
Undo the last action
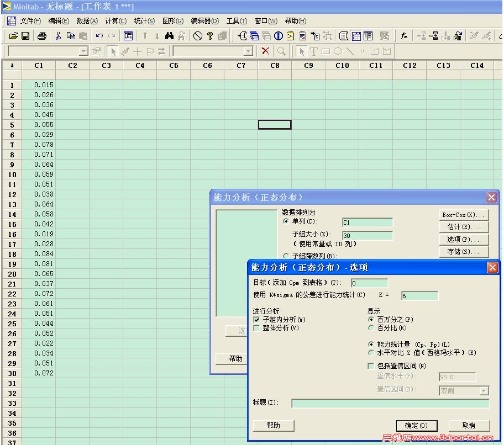tap(98, 35)
